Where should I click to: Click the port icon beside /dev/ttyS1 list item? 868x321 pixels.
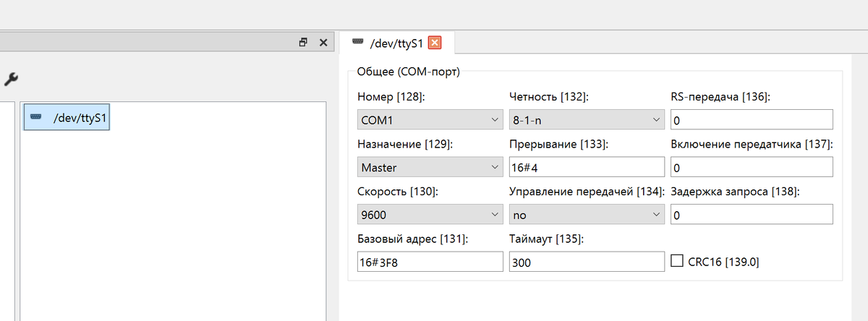[36, 117]
